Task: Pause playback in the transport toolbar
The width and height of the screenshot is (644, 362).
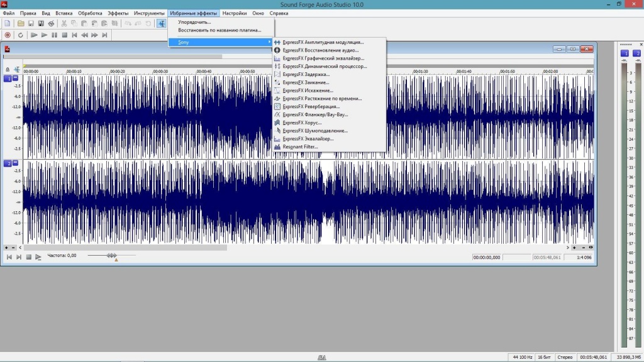Action: [54, 35]
